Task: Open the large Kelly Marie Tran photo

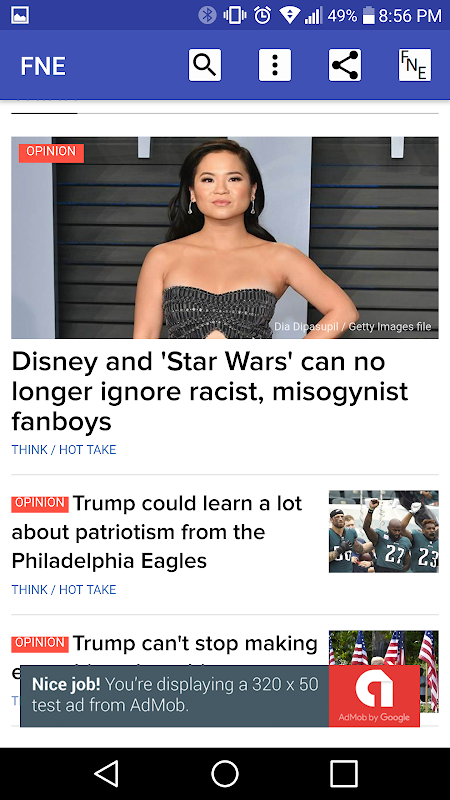Action: (225, 237)
